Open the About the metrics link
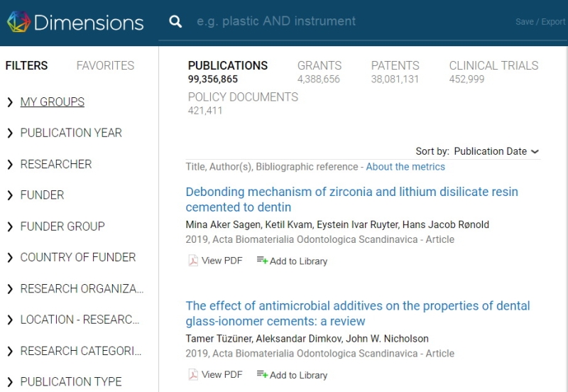This screenshot has width=568, height=392. pos(405,167)
